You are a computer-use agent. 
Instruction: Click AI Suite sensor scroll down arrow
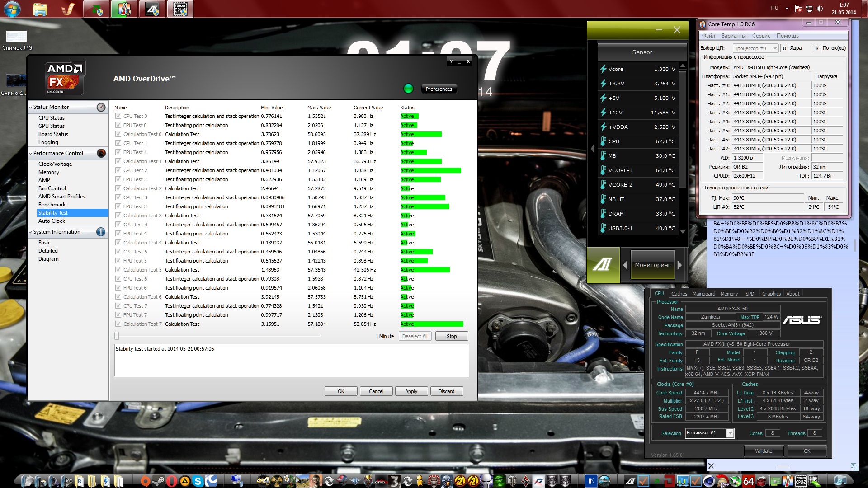coord(683,231)
